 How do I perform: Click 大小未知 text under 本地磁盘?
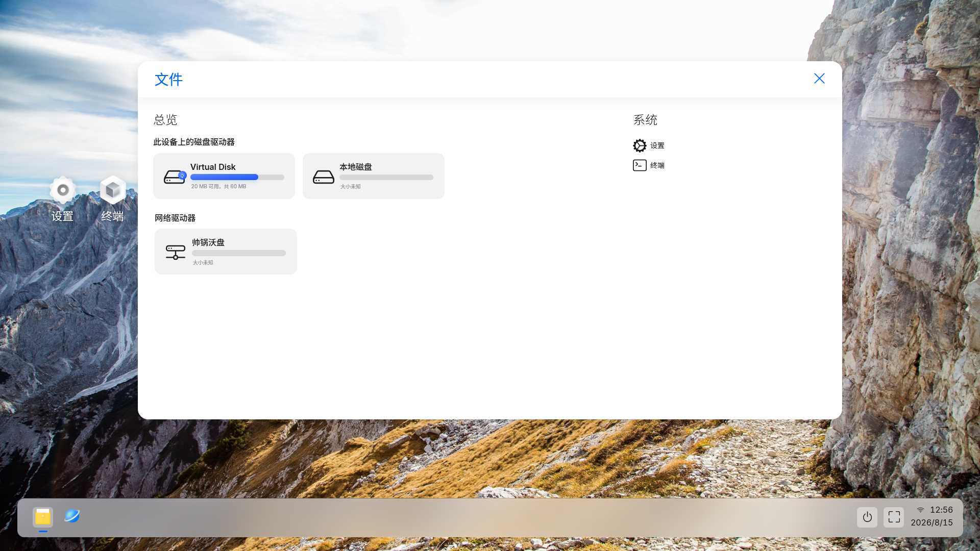350,187
